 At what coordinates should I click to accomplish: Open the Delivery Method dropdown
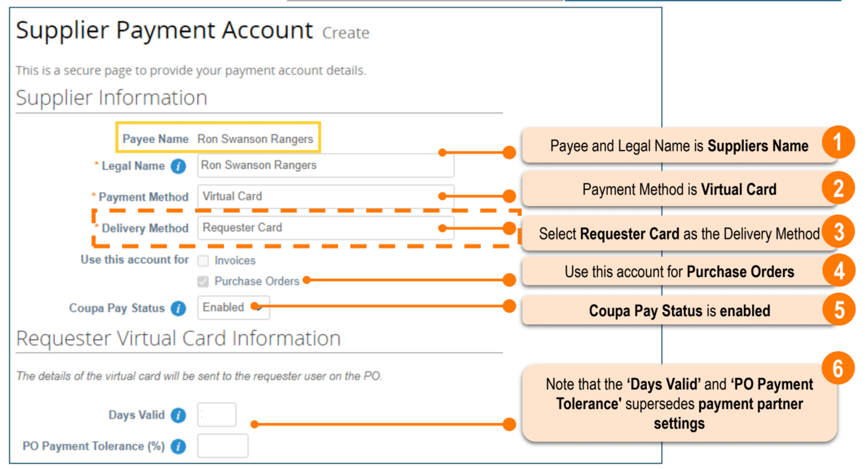point(326,228)
